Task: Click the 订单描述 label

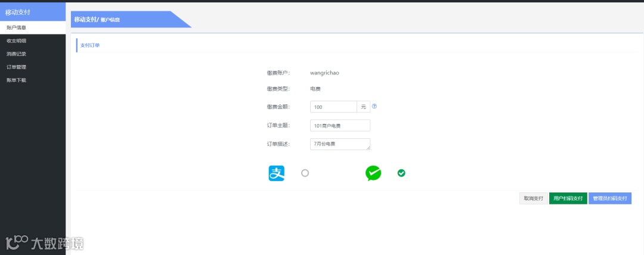Action: coord(278,144)
